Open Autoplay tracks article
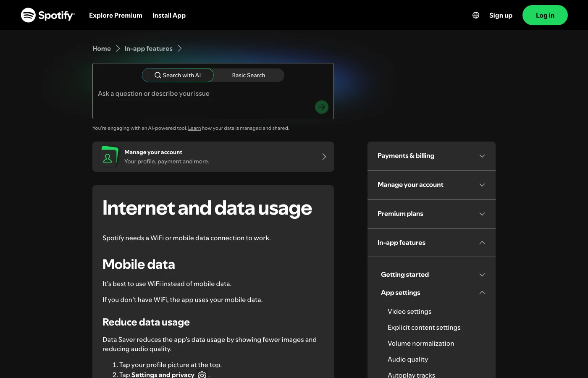The width and height of the screenshot is (588, 378). [x=411, y=375]
